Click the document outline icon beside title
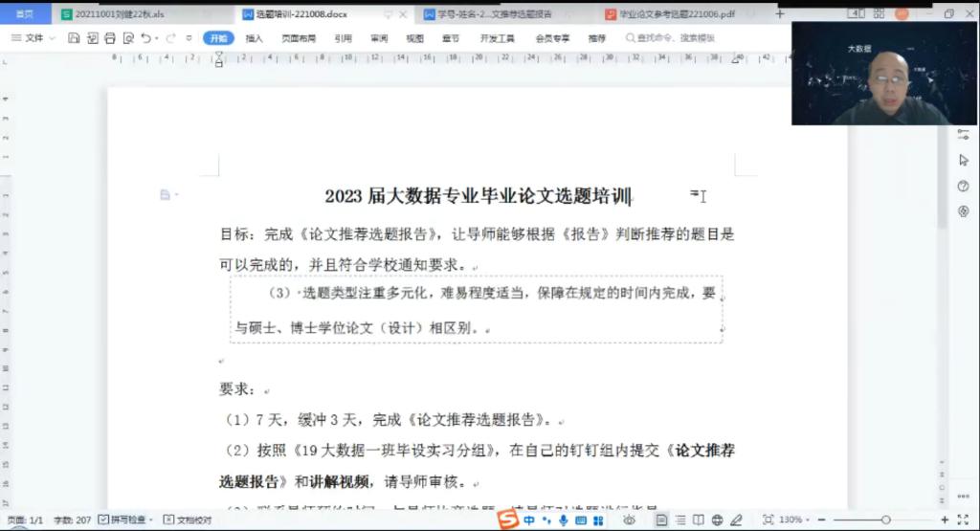This screenshot has width=980, height=531. [166, 195]
